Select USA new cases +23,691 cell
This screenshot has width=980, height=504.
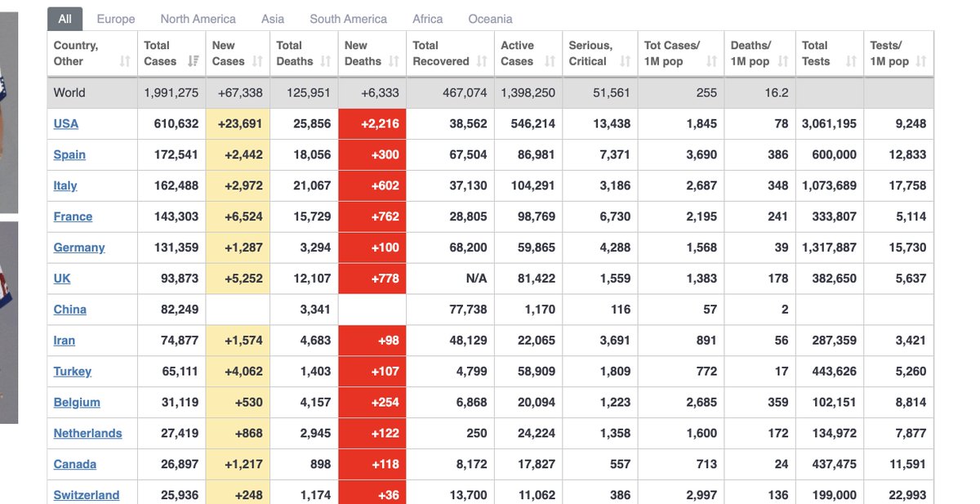coord(238,124)
